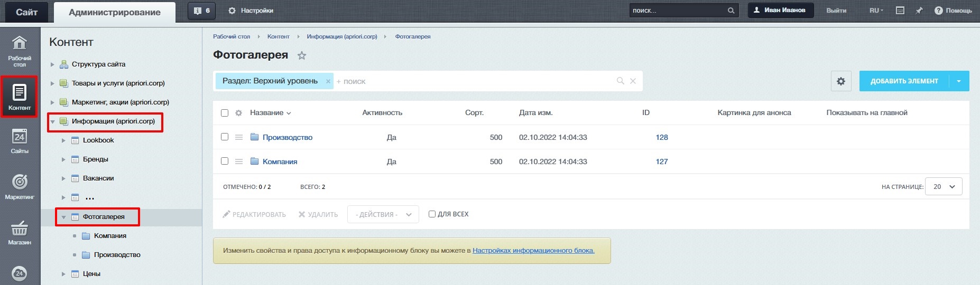Sort by the Название column header
The width and height of the screenshot is (980, 285).
(270, 113)
